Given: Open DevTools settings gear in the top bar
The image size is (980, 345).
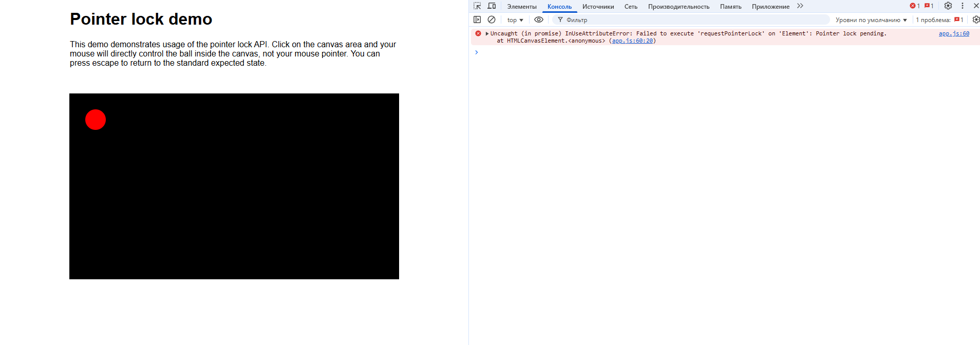Looking at the screenshot, I should tap(948, 6).
